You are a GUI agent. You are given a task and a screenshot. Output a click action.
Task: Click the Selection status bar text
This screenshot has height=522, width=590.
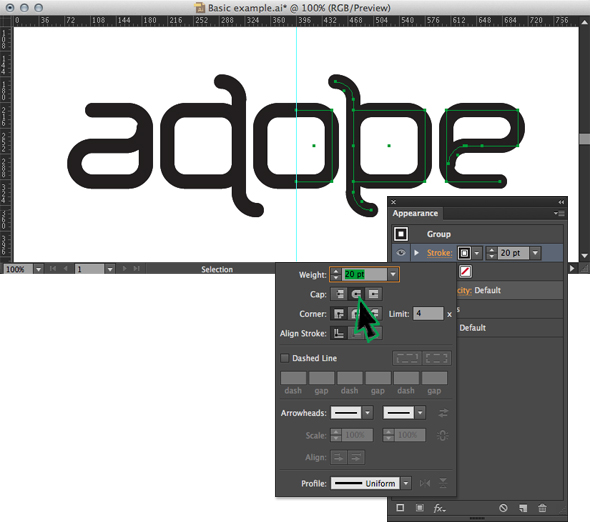(x=217, y=269)
